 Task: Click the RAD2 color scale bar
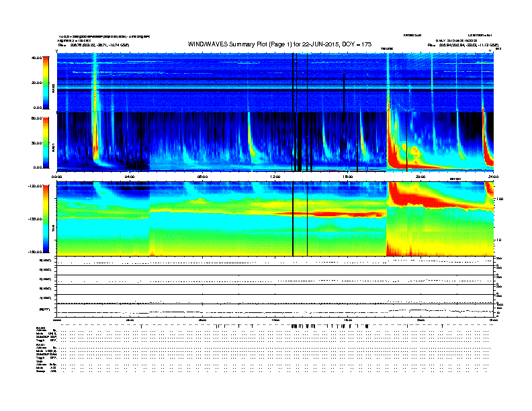coord(46,83)
